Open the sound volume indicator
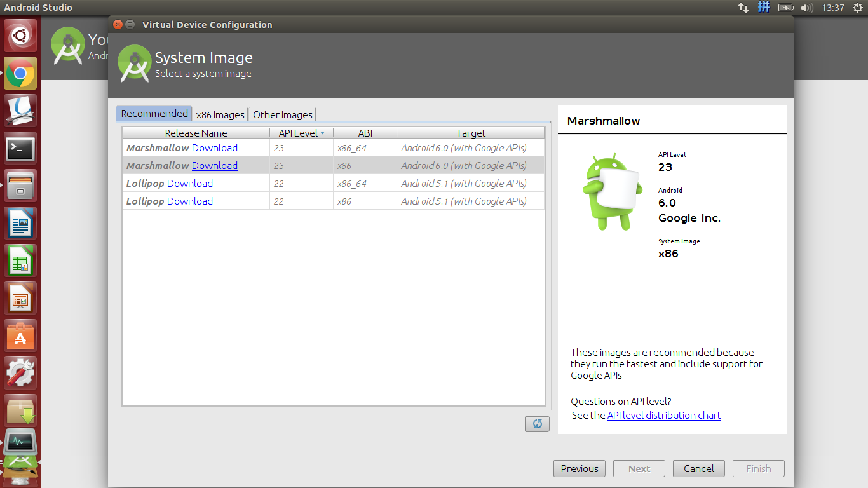 pos(807,8)
